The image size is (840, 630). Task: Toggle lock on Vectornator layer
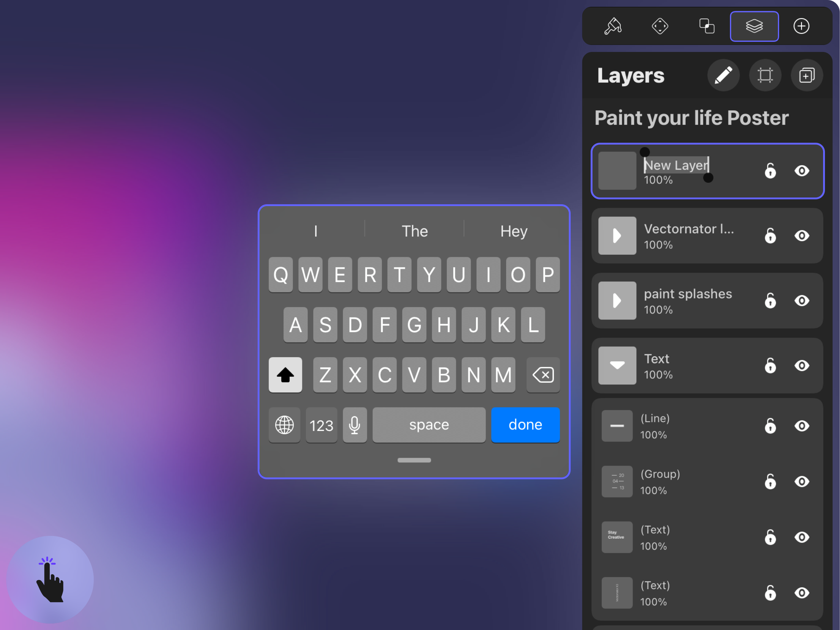click(x=770, y=236)
